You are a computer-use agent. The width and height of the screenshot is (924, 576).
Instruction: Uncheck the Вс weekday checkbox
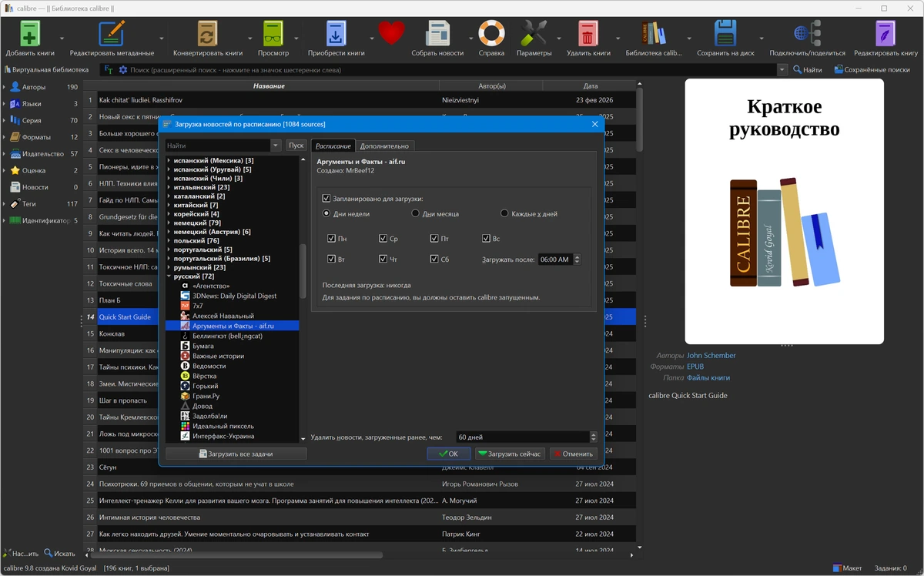pos(486,239)
